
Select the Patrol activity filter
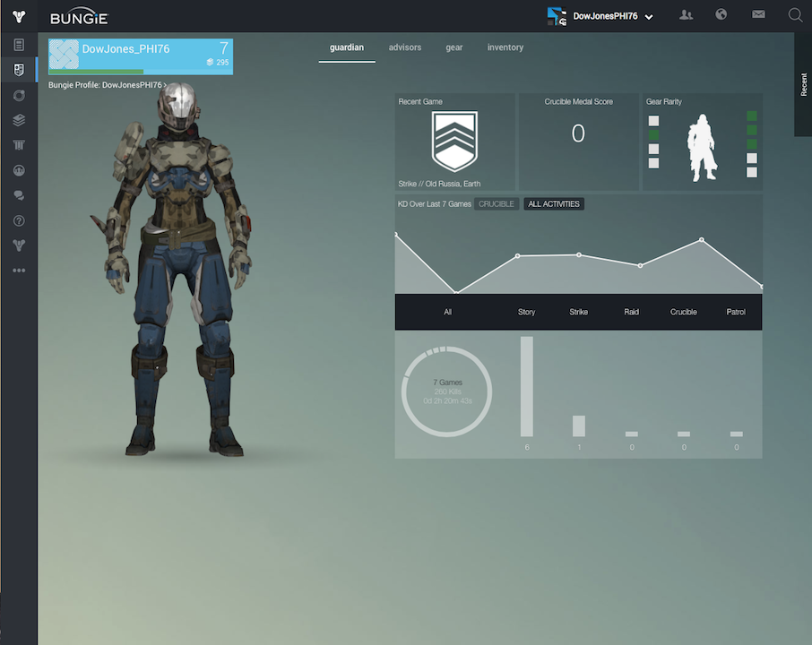736,312
